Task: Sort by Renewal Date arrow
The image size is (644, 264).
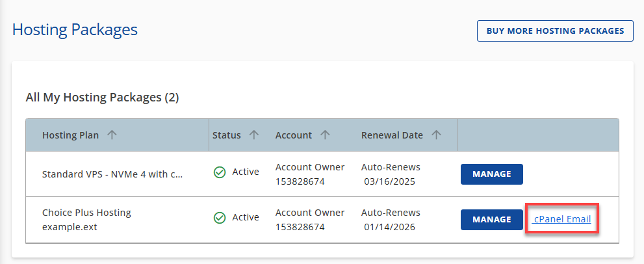Action: [x=436, y=135]
